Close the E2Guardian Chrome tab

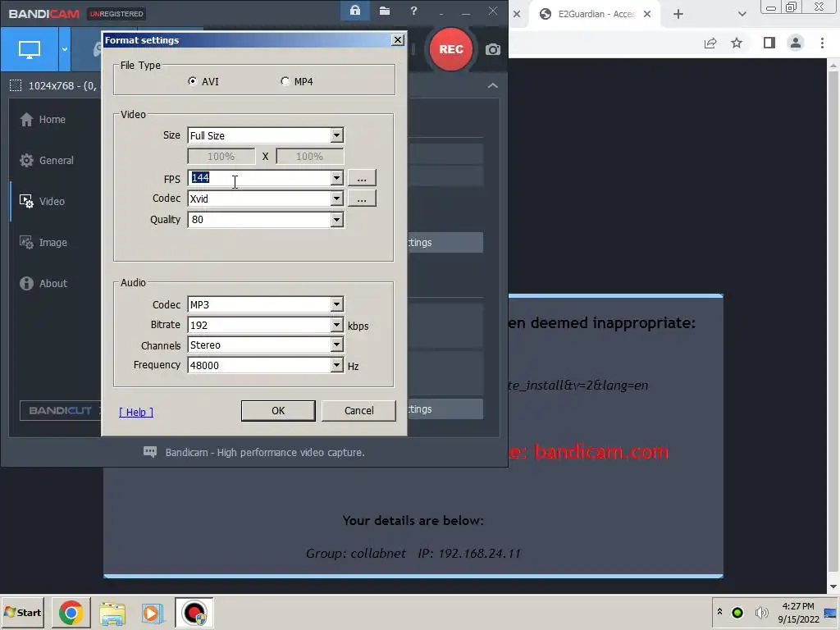tap(647, 14)
